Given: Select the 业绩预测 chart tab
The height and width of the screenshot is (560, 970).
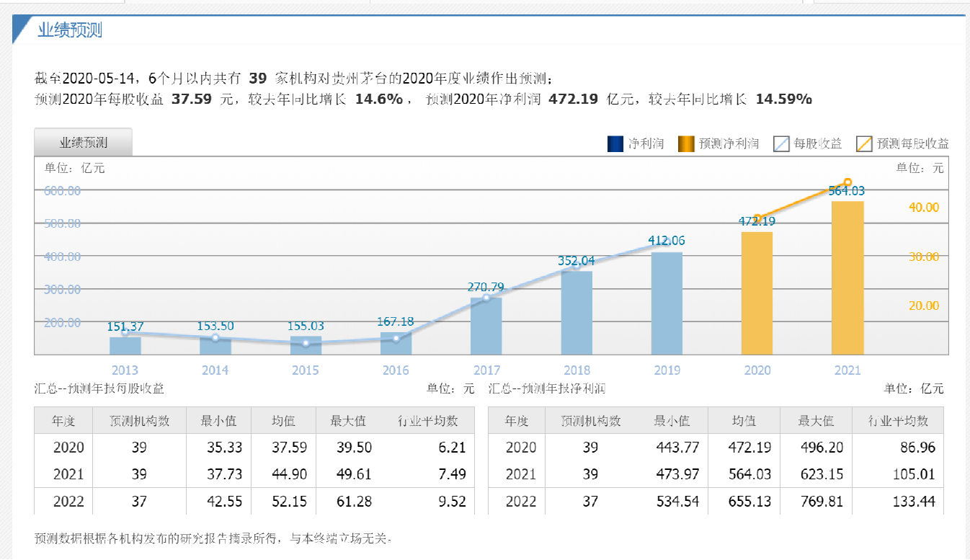Looking at the screenshot, I should tap(83, 142).
